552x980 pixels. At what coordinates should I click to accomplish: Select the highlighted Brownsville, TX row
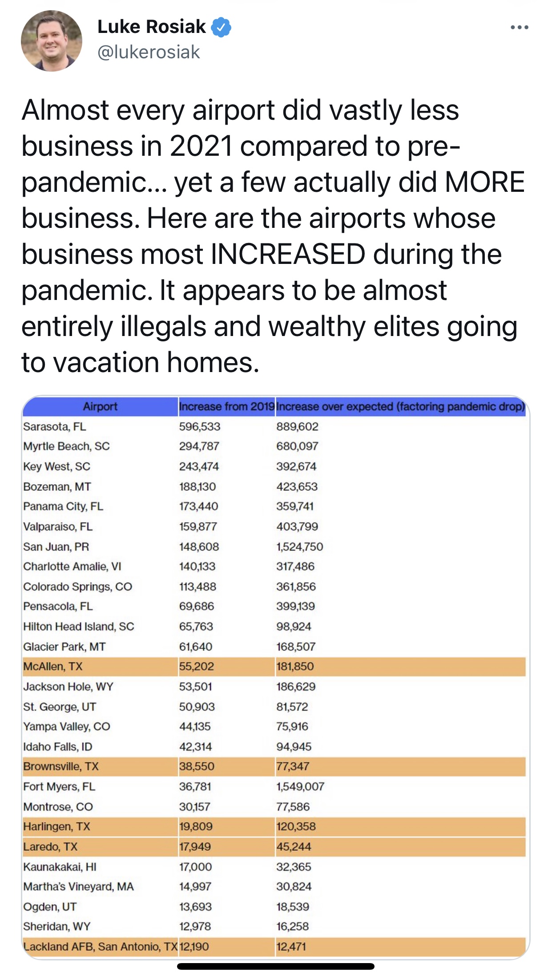[x=274, y=766]
